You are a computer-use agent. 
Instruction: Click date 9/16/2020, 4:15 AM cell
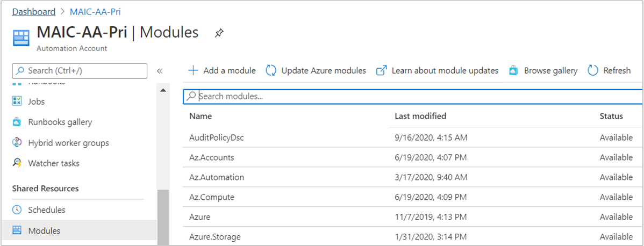pos(431,138)
